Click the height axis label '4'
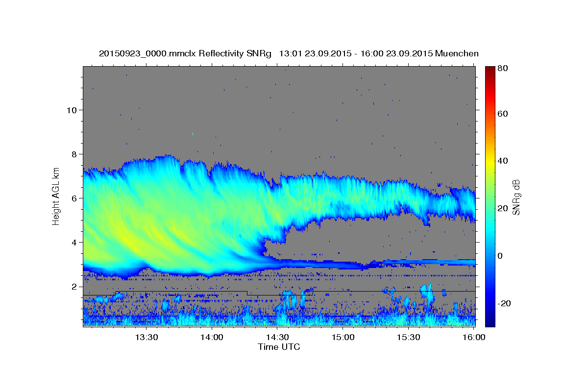The height and width of the screenshot is (392, 588). coord(74,242)
